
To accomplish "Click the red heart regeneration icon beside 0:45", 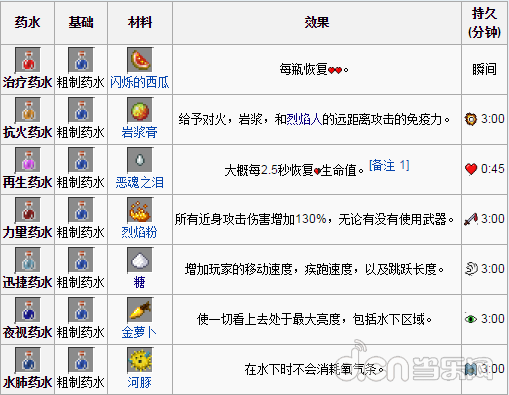I will 471,169.
